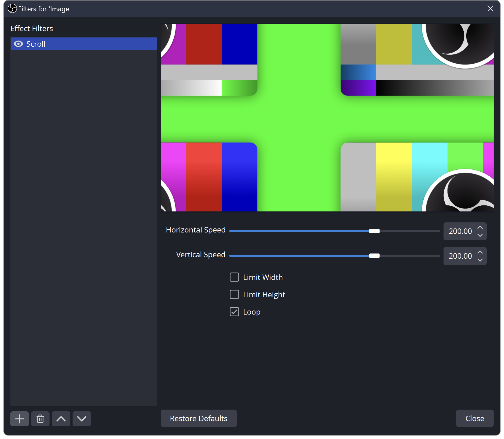The image size is (504, 439).
Task: Uncheck the Loop checkbox
Action: pyautogui.click(x=234, y=312)
